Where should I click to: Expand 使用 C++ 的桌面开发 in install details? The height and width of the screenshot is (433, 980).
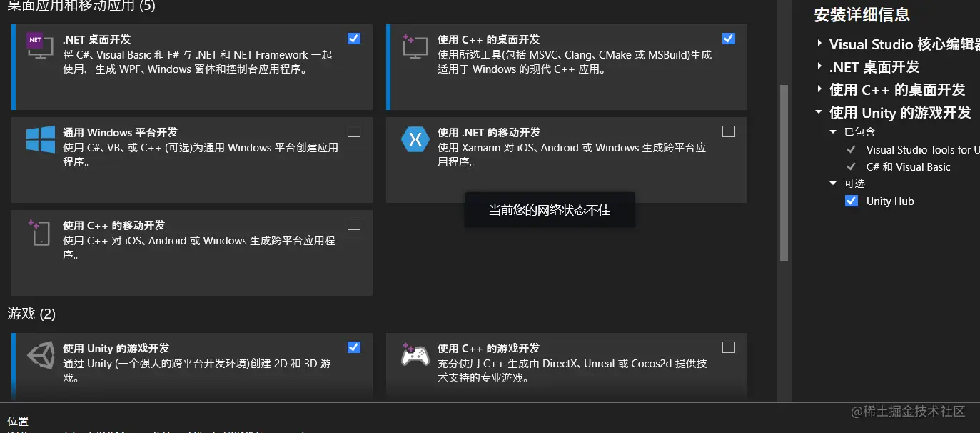point(819,89)
